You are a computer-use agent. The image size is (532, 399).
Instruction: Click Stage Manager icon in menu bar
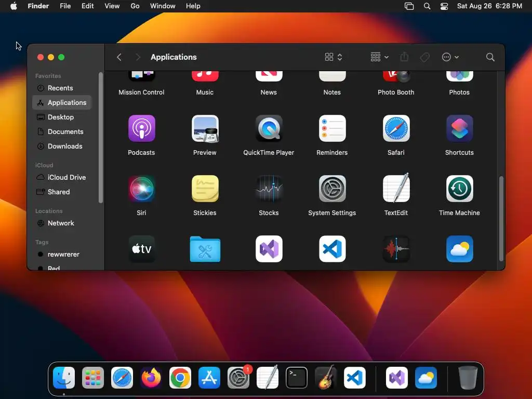coord(409,6)
